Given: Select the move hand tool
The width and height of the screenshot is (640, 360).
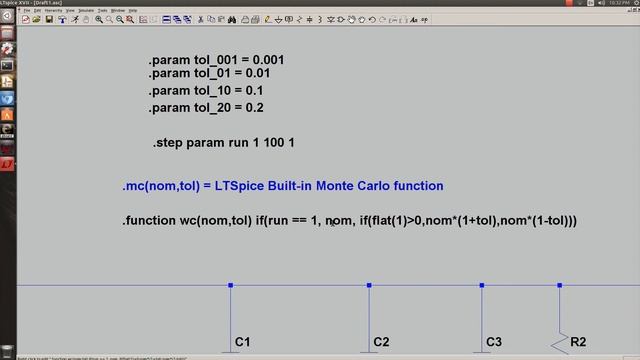Looking at the screenshot, I should pyautogui.click(x=351, y=20).
